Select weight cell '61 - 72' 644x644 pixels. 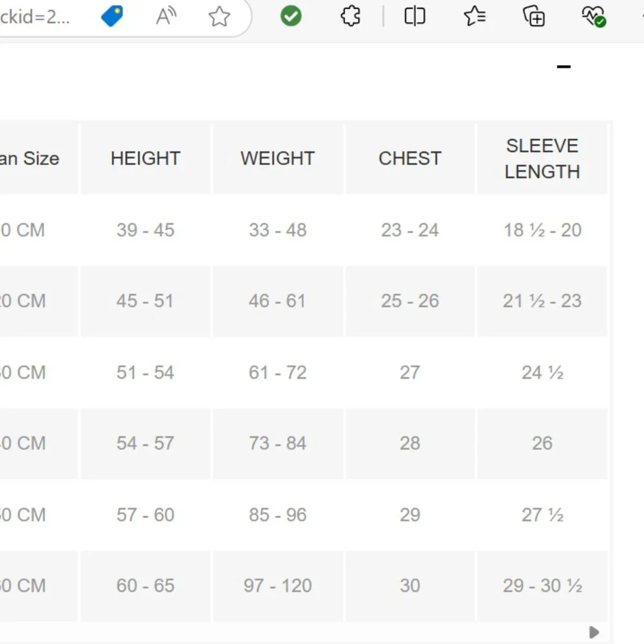tap(278, 372)
